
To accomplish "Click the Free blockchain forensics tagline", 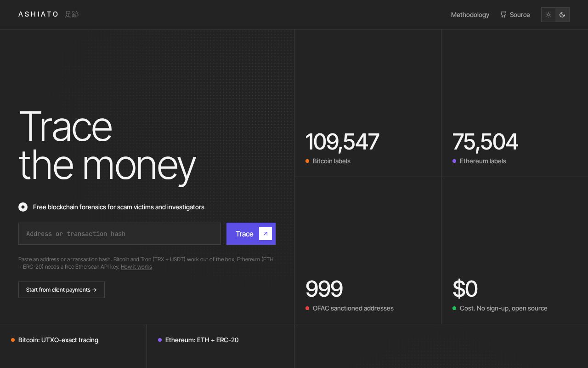I will click(x=119, y=207).
